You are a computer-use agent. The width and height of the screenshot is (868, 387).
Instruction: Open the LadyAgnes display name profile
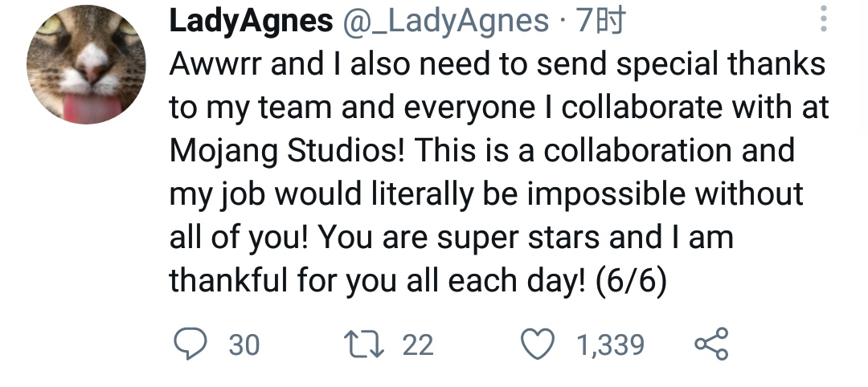click(250, 22)
